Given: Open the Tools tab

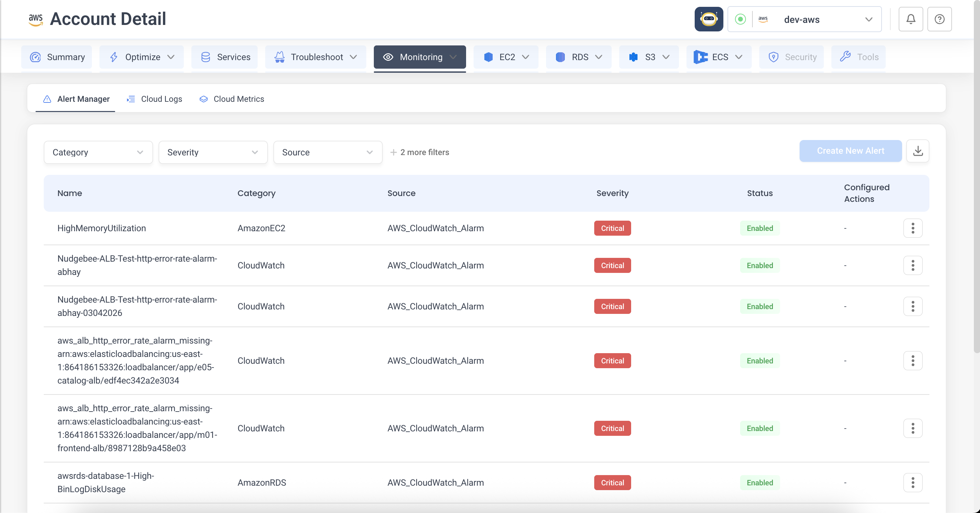Looking at the screenshot, I should pos(858,57).
